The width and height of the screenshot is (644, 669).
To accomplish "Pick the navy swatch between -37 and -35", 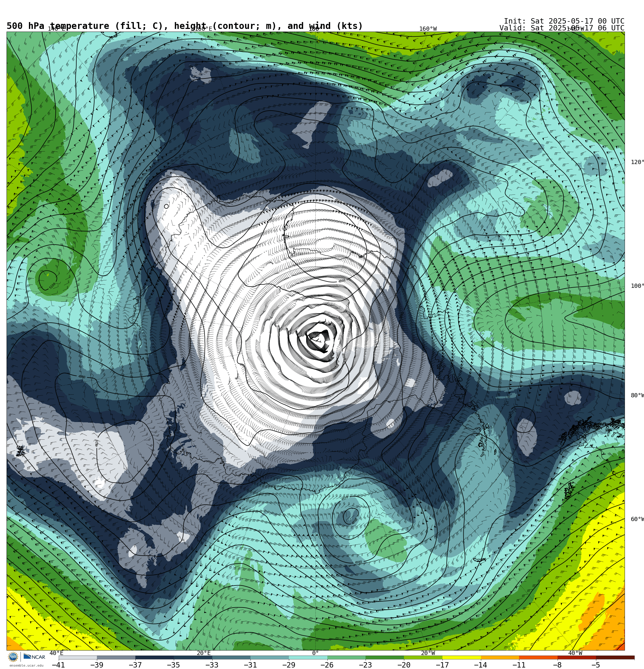I will (x=155, y=657).
